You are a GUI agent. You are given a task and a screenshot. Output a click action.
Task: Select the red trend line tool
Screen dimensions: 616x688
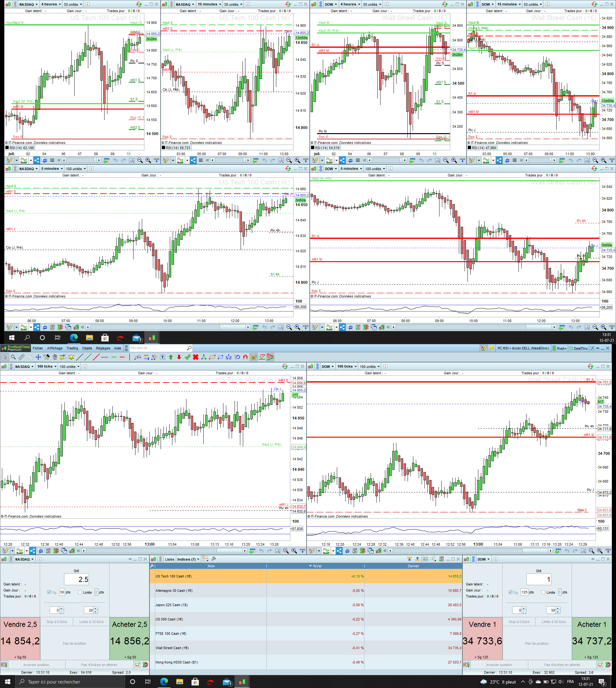[96, 357]
